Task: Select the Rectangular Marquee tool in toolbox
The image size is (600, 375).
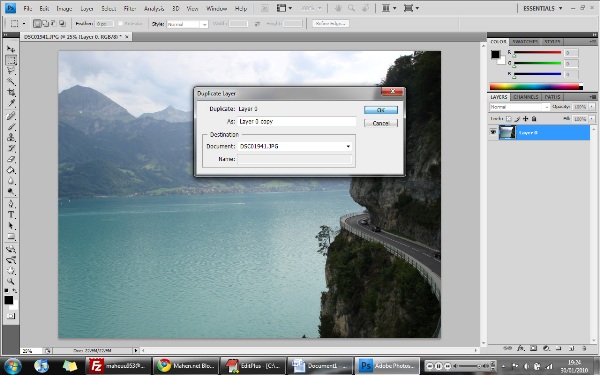Action: 11,60
